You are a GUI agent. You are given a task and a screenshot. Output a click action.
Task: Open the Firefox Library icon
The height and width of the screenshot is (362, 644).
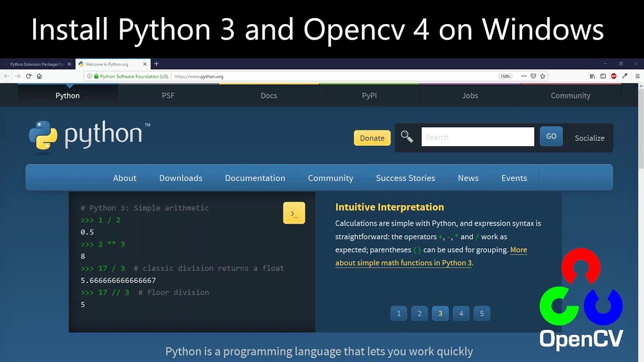592,76
